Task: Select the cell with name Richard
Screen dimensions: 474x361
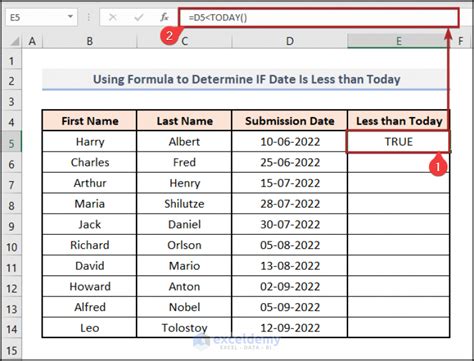Action: click(x=89, y=245)
